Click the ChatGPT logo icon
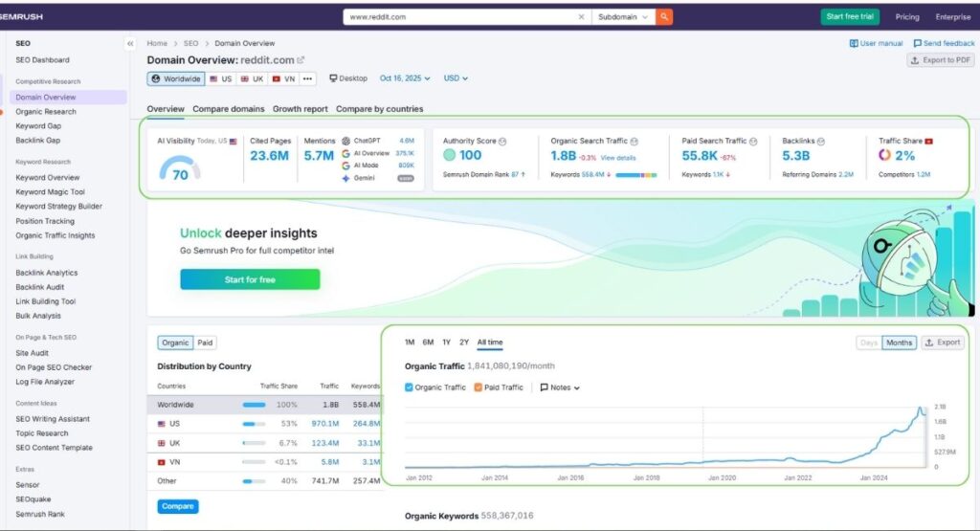This screenshot has height=531, width=980. 345,141
